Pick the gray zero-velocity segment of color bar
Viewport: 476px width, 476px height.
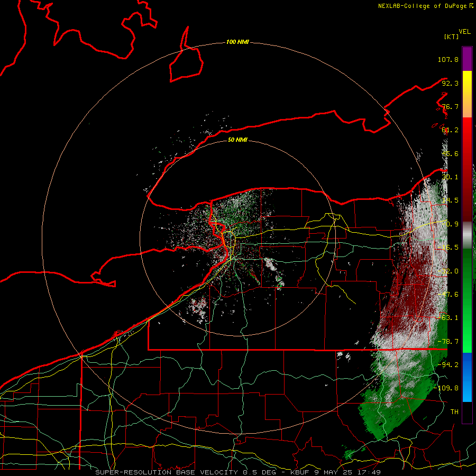coord(467,235)
